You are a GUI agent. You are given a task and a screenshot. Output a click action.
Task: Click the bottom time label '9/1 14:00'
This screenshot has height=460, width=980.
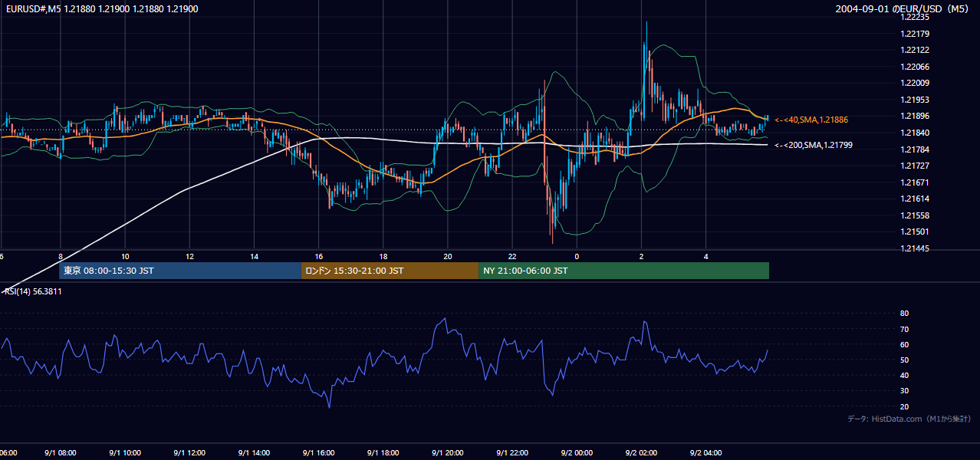[254, 453]
